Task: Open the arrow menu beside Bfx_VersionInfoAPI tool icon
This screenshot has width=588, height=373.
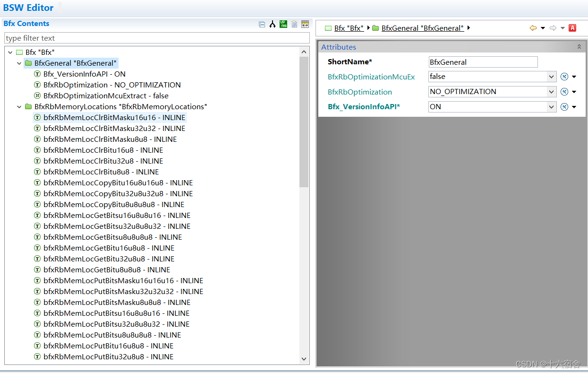Action: 574,107
